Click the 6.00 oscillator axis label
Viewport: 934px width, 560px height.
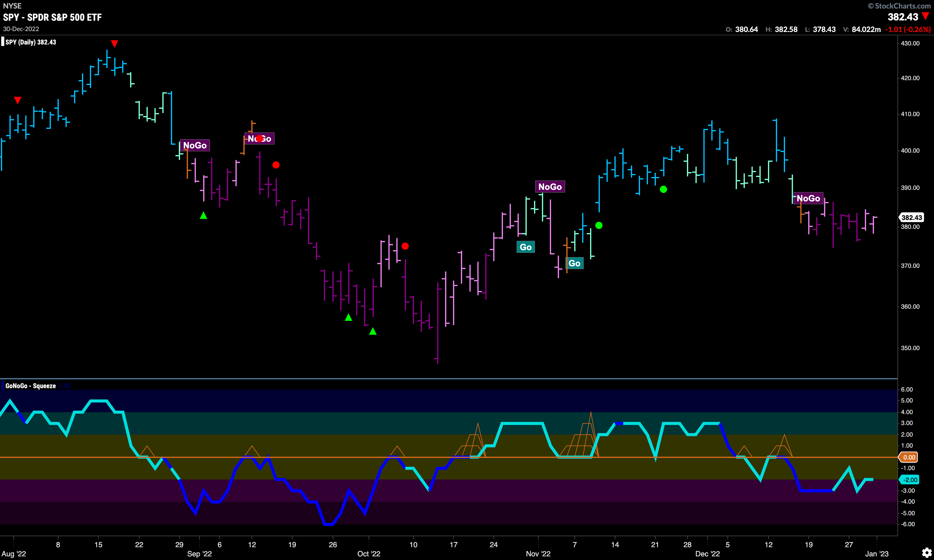coord(907,389)
